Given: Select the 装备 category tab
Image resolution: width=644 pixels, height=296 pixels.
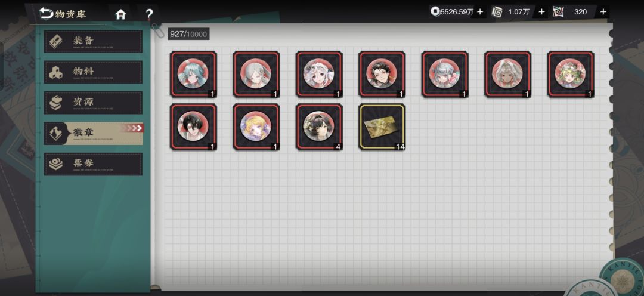Looking at the screenshot, I should click(x=93, y=41).
